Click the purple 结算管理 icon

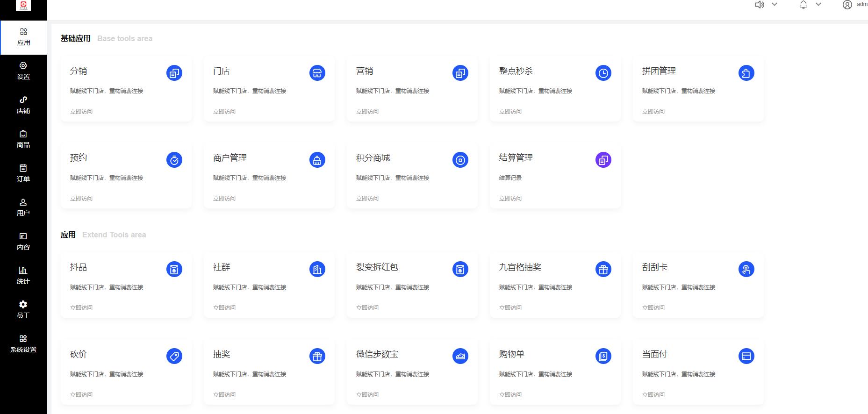(603, 160)
